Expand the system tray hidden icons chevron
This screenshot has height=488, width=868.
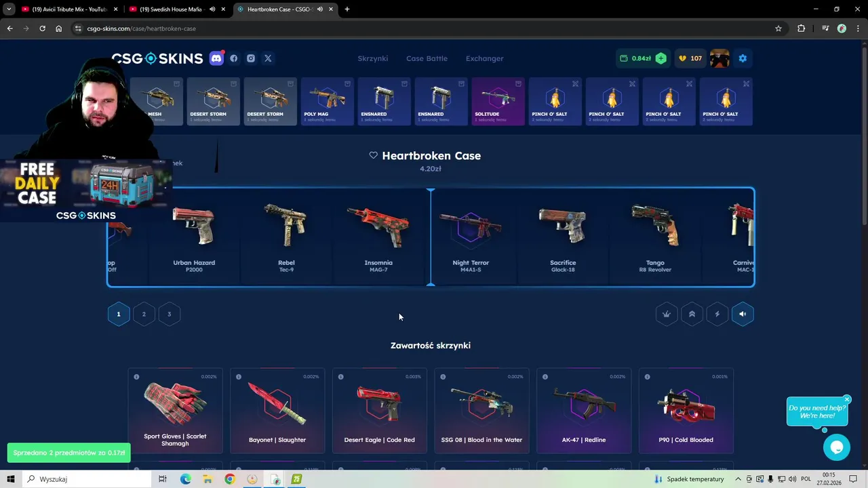point(738,479)
